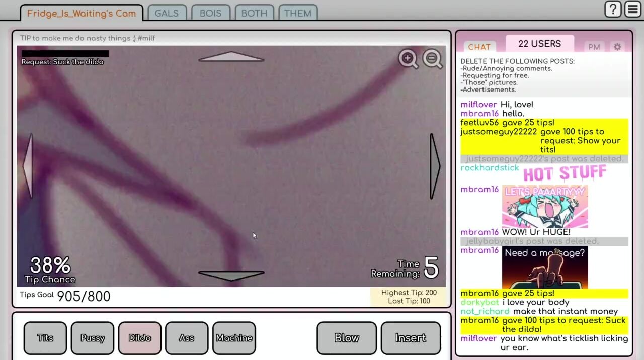Show the 22 USERS tab
644x360 pixels.
point(539,44)
